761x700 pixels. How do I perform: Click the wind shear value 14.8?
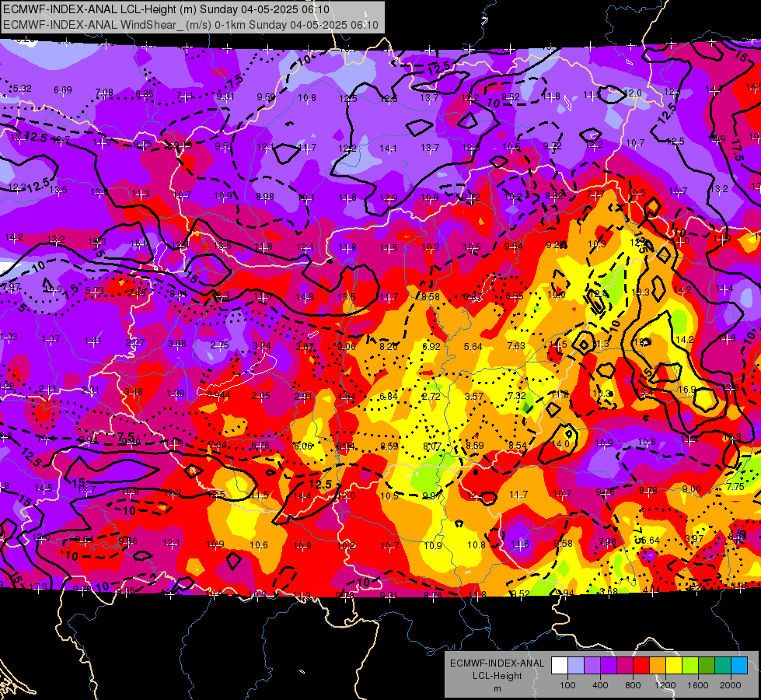(x=304, y=296)
